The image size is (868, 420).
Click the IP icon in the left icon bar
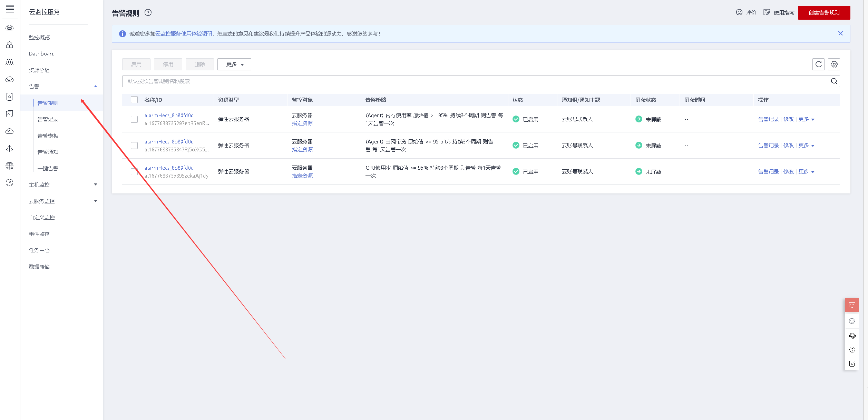[x=10, y=183]
